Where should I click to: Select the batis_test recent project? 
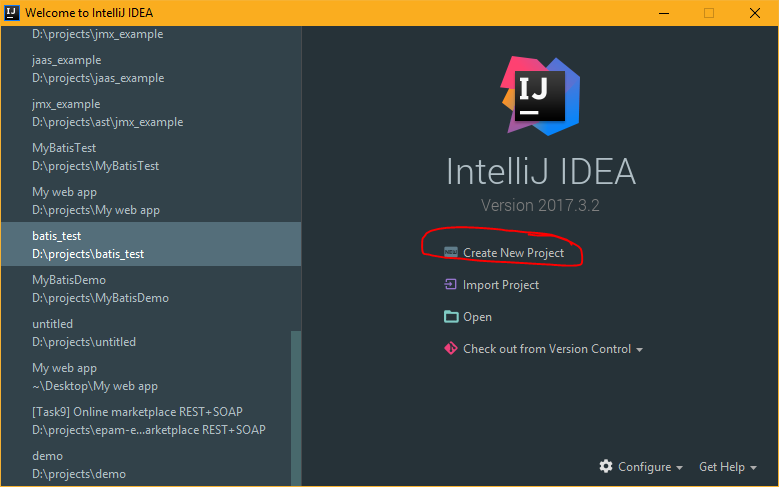coord(151,244)
